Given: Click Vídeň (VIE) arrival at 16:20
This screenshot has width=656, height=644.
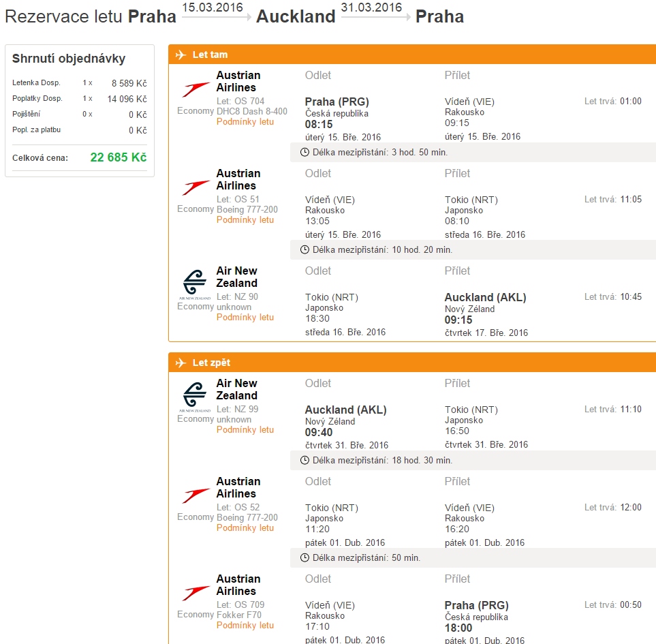Looking at the screenshot, I should pyautogui.click(x=469, y=508).
